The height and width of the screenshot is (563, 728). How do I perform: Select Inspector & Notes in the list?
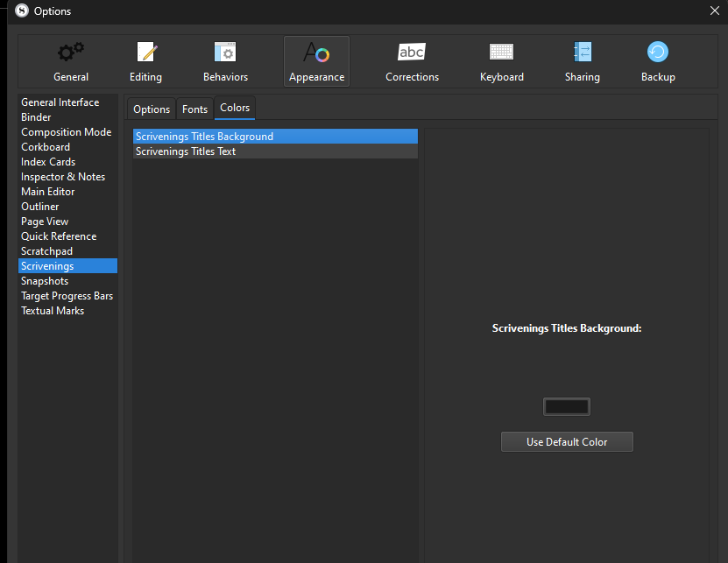pyautogui.click(x=67, y=176)
